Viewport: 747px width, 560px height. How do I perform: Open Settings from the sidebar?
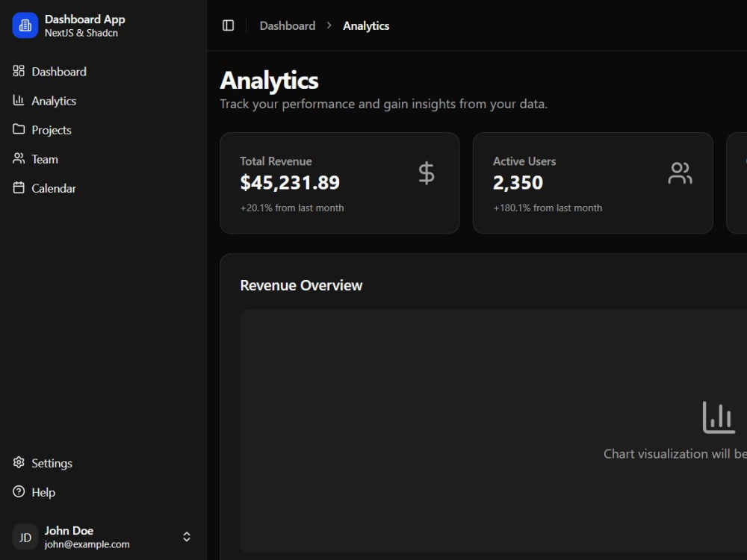pos(103,463)
